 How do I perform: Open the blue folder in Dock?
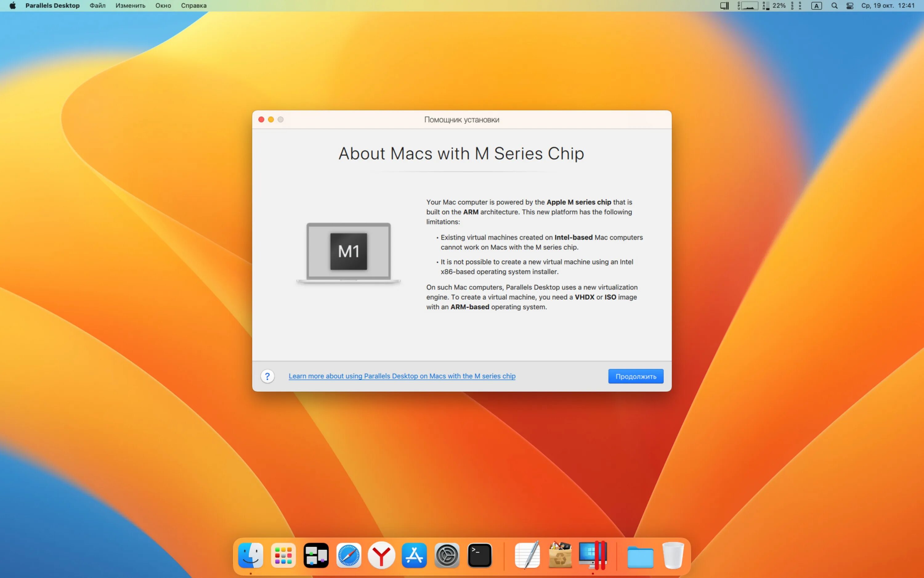click(x=640, y=557)
